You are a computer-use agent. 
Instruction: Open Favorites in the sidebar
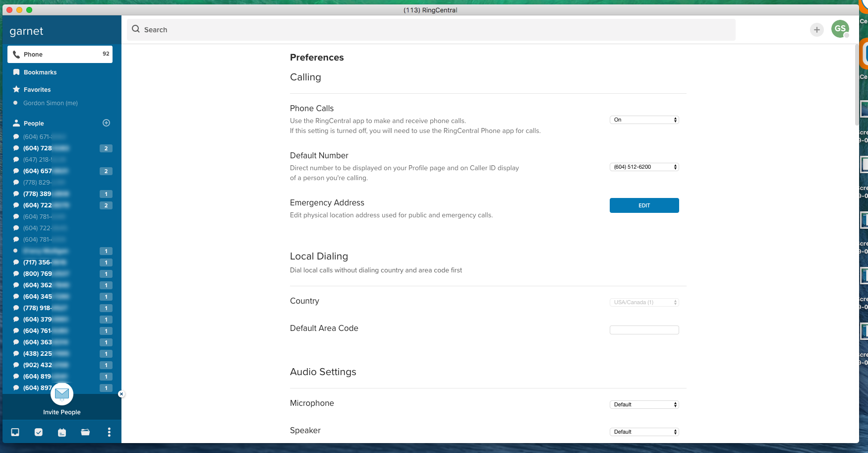[x=37, y=90]
